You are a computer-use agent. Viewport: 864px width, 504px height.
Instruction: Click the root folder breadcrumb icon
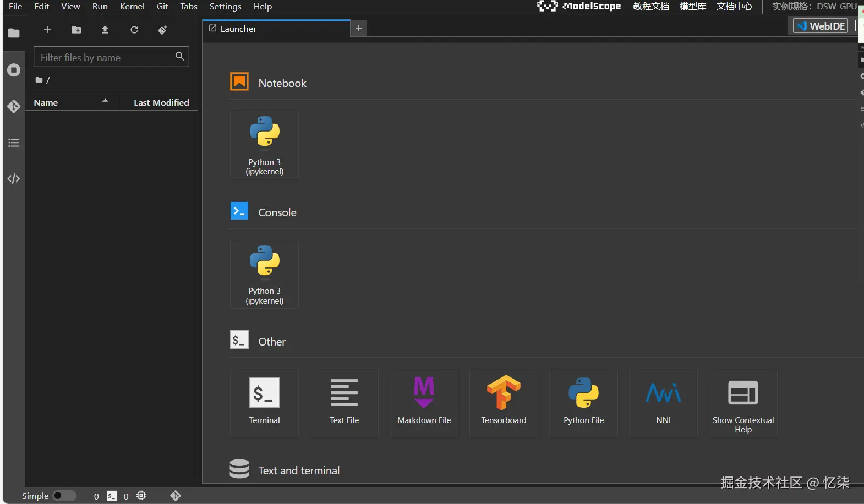click(39, 80)
